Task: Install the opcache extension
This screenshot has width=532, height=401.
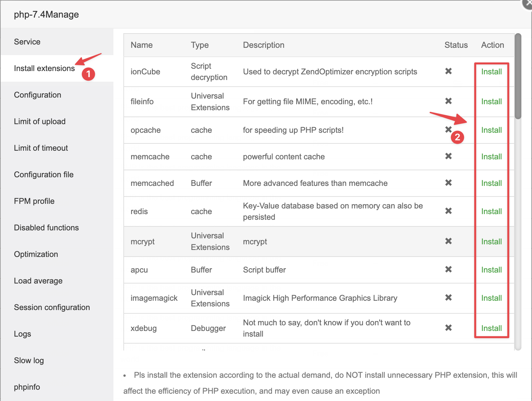Action: (x=492, y=130)
